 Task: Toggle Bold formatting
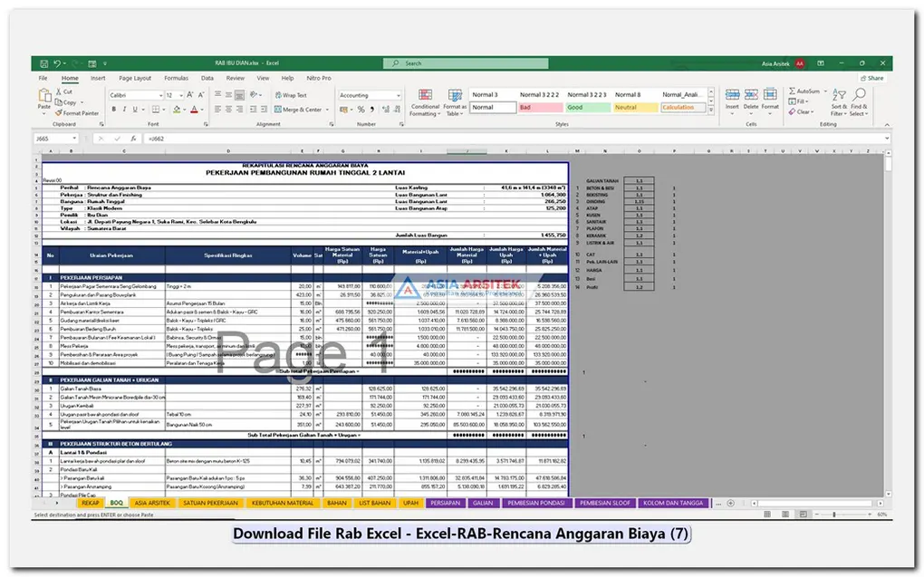pos(114,110)
